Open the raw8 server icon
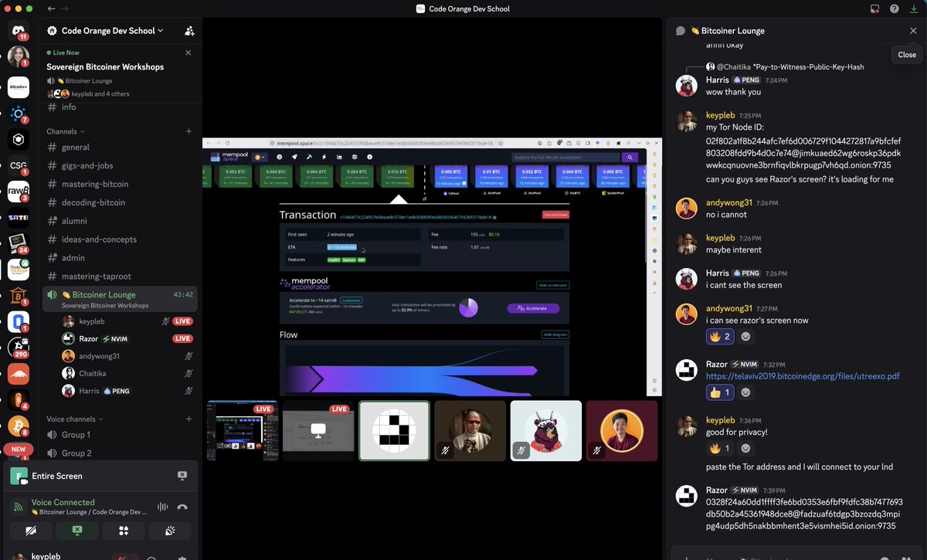 (19, 192)
